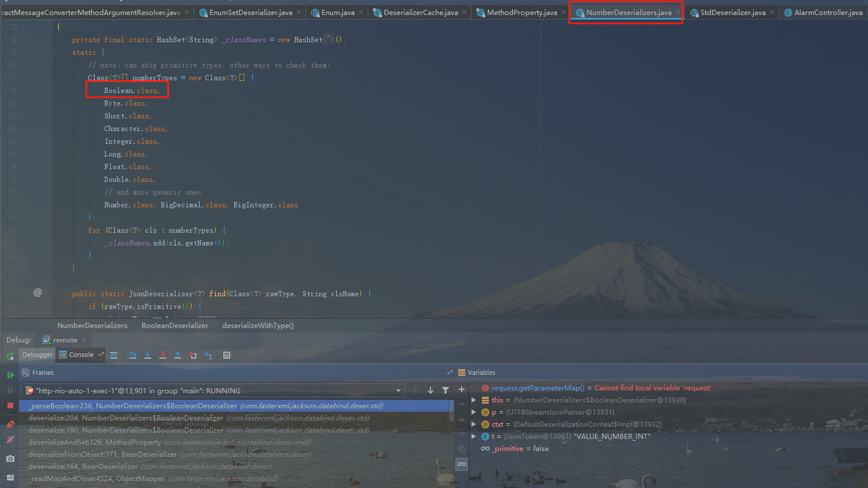Image resolution: width=868 pixels, height=488 pixels.
Task: Open the View Breakpoints dialog
Action: (x=10, y=424)
